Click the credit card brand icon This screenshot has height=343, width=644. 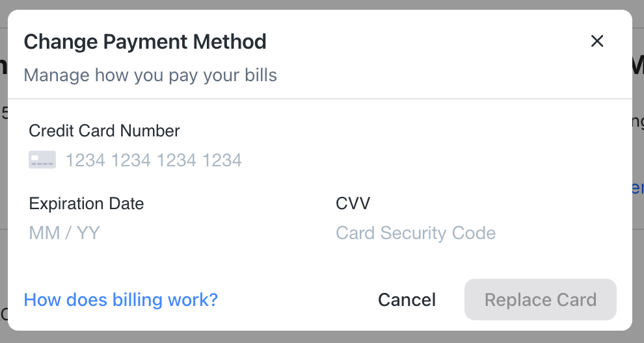(42, 160)
